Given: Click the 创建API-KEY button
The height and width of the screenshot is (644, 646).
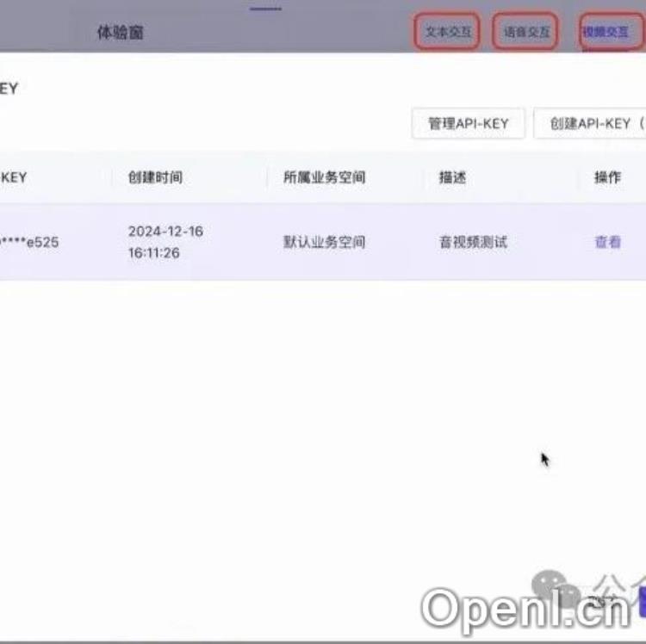Looking at the screenshot, I should click(x=590, y=123).
